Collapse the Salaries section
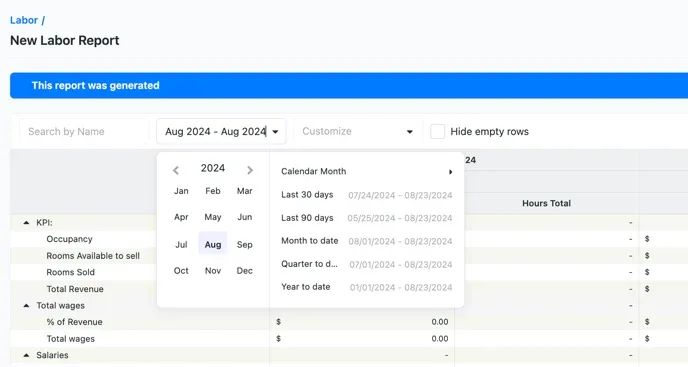Screen dimensions: 688x367 pyautogui.click(x=26, y=355)
